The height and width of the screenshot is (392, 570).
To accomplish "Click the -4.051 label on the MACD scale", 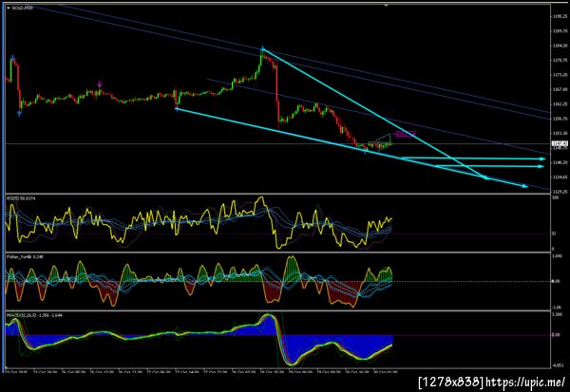I will coord(557,365).
